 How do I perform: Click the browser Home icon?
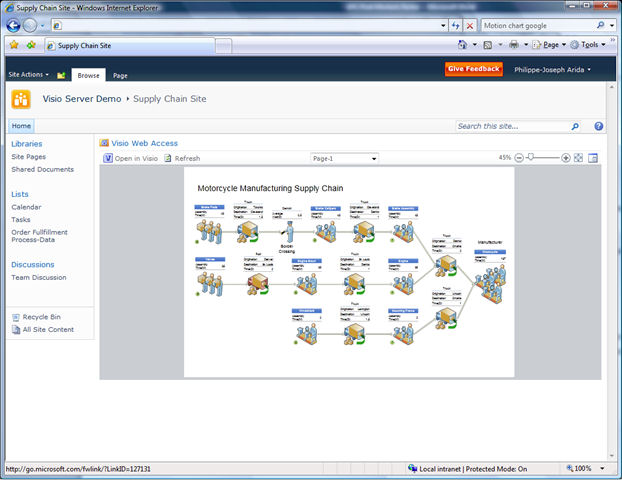(462, 45)
